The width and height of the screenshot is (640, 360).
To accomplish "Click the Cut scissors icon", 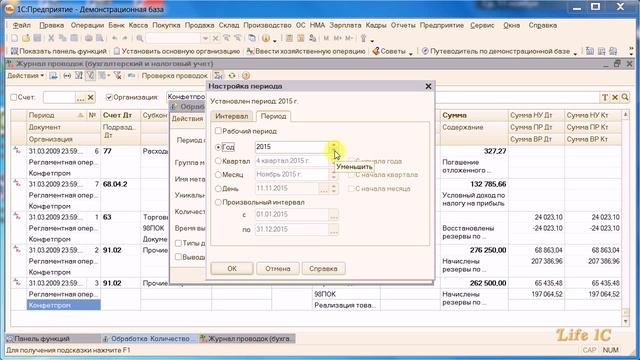I will pyautogui.click(x=51, y=38).
